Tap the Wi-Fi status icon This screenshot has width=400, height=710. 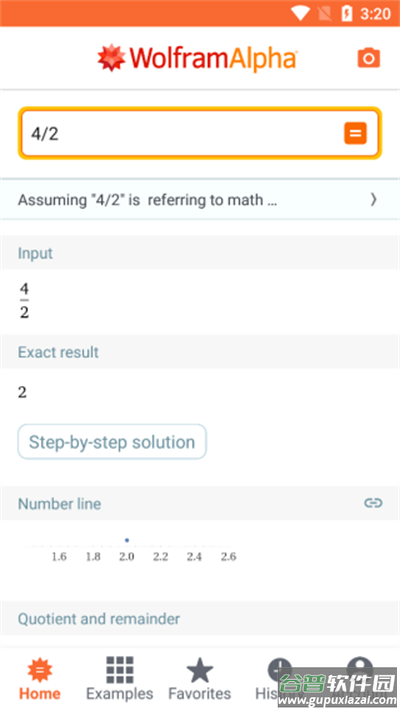(300, 14)
